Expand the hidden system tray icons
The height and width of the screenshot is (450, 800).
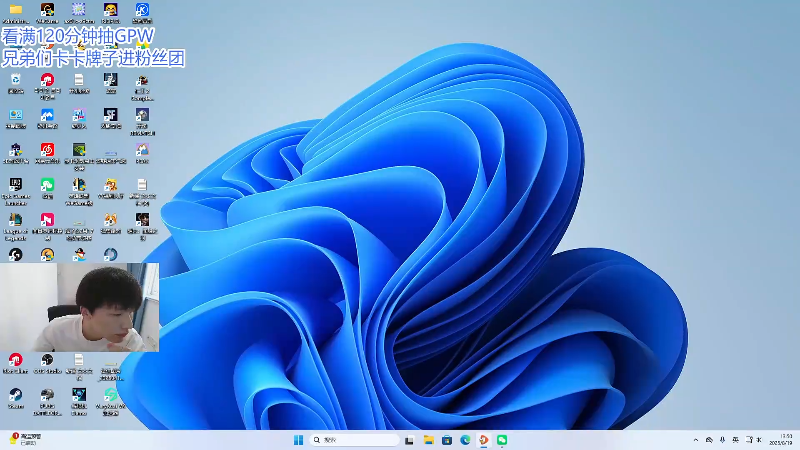coord(695,440)
